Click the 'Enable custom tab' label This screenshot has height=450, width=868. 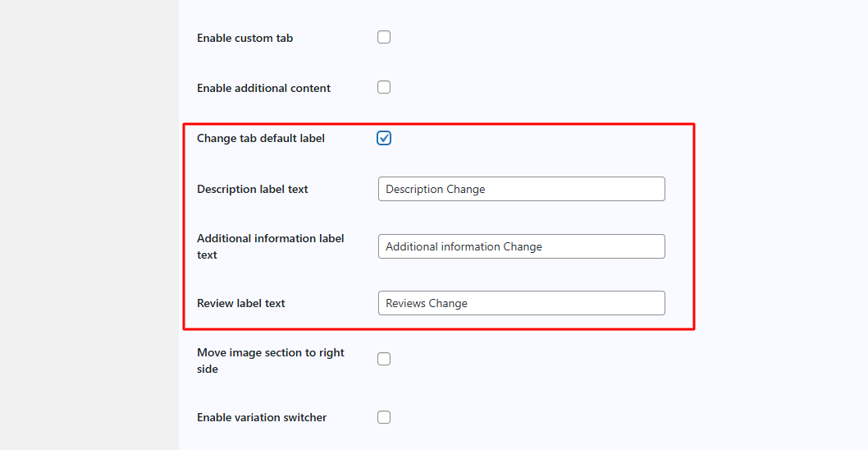point(244,38)
